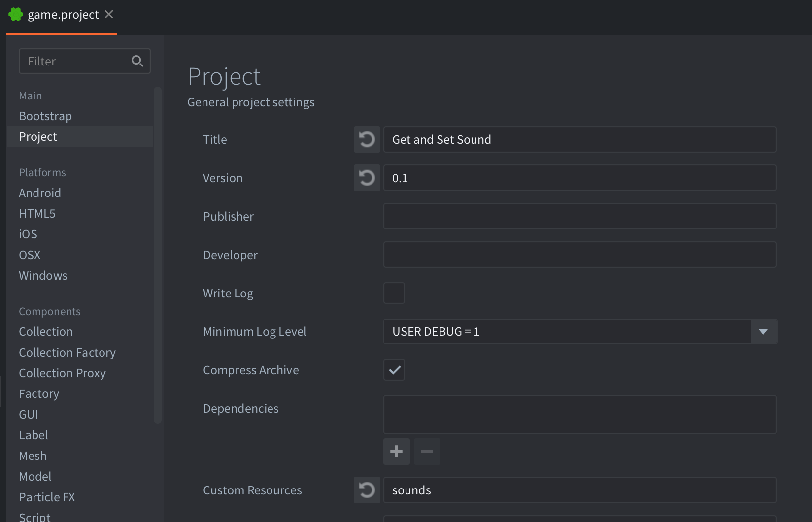812x522 pixels.
Task: Click the USER DEBUG = 1 combo box
Action: pos(567,331)
